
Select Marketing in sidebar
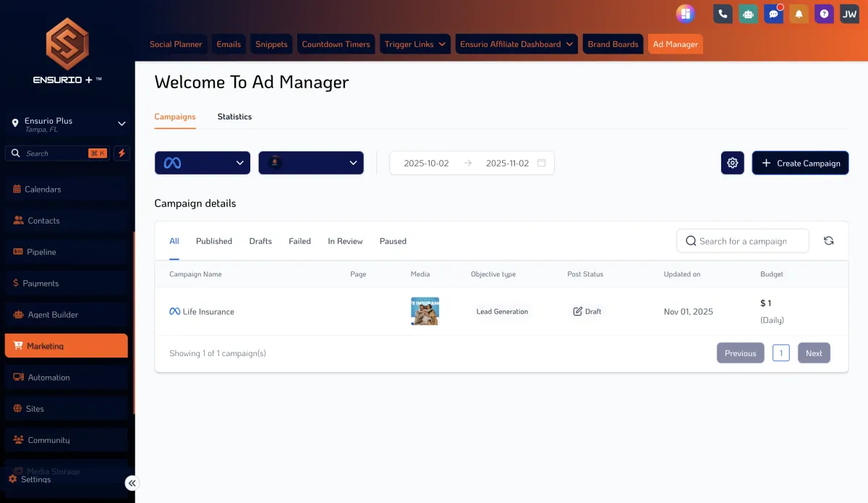click(67, 346)
